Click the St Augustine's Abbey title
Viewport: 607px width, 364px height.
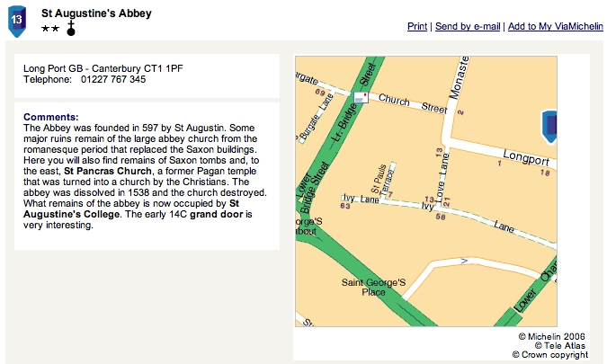click(96, 13)
